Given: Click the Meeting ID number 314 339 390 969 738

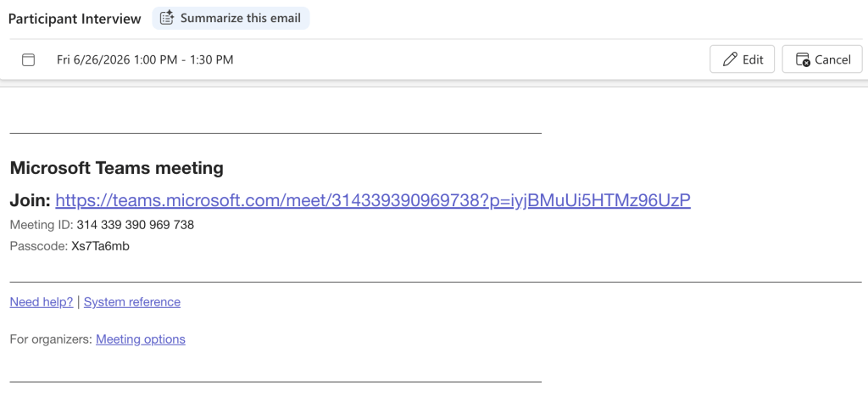Looking at the screenshot, I should coord(135,225).
